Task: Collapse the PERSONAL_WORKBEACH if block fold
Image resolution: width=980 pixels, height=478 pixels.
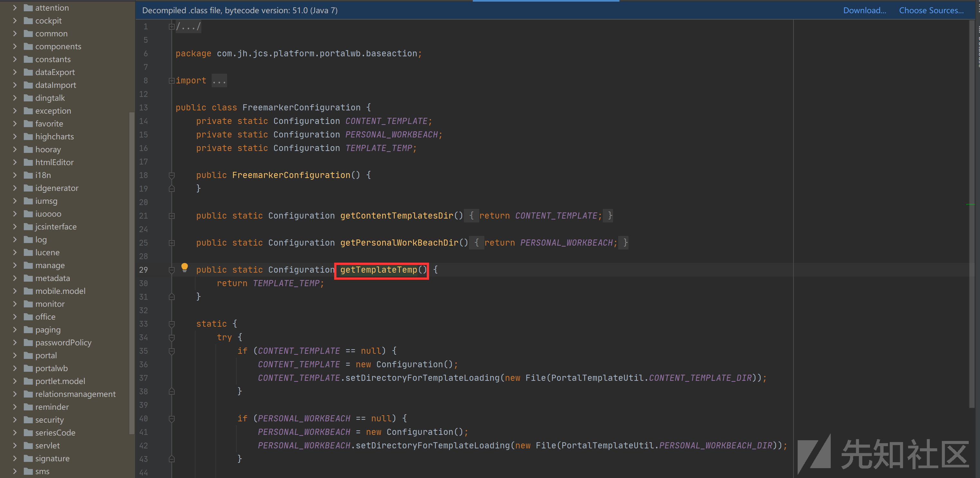Action: pyautogui.click(x=171, y=418)
